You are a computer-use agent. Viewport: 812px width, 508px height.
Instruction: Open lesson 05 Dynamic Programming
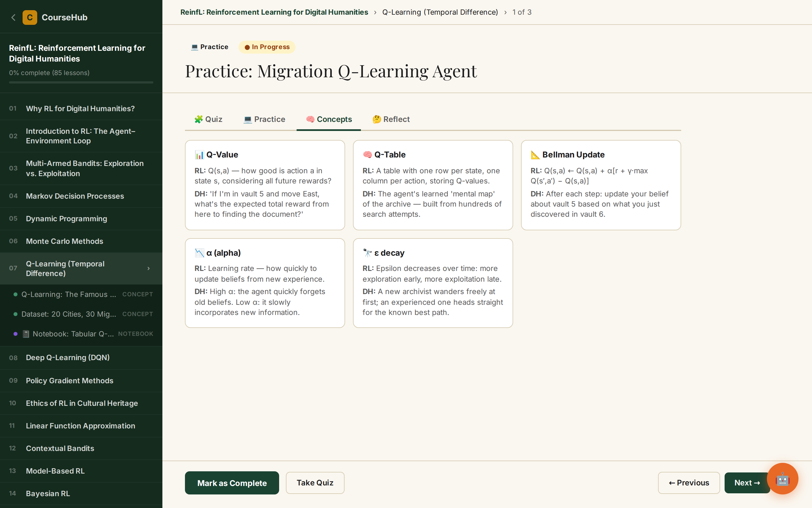(x=81, y=218)
